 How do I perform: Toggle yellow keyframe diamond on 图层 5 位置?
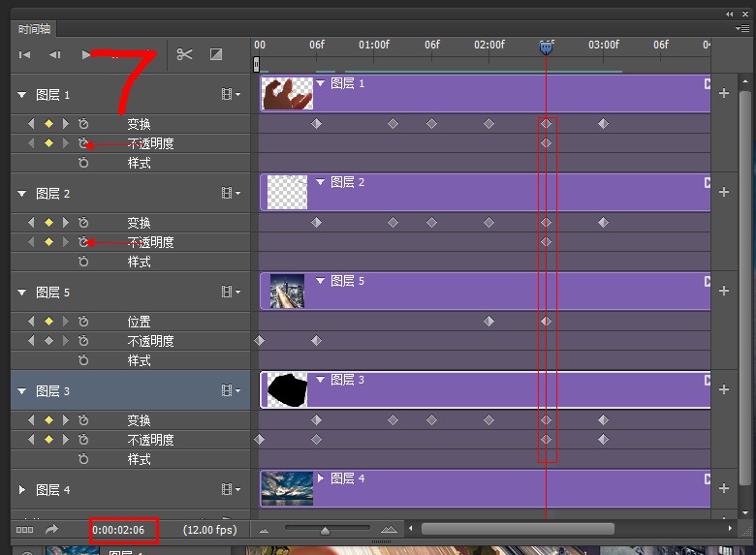click(x=48, y=322)
